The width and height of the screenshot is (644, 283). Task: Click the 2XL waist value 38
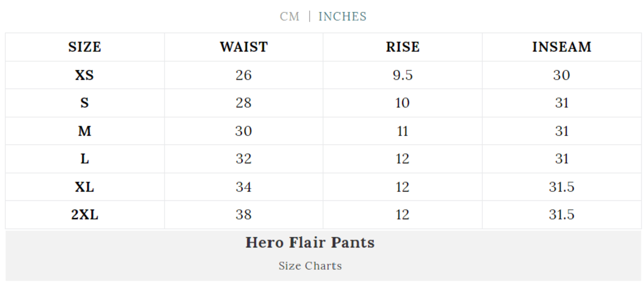pyautogui.click(x=243, y=215)
